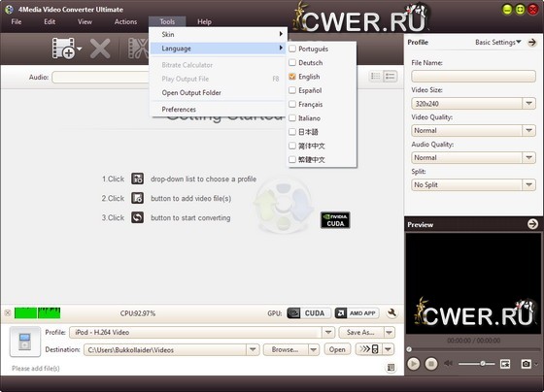Open the Actions menu
Image resolution: width=544 pixels, height=392 pixels.
point(125,21)
